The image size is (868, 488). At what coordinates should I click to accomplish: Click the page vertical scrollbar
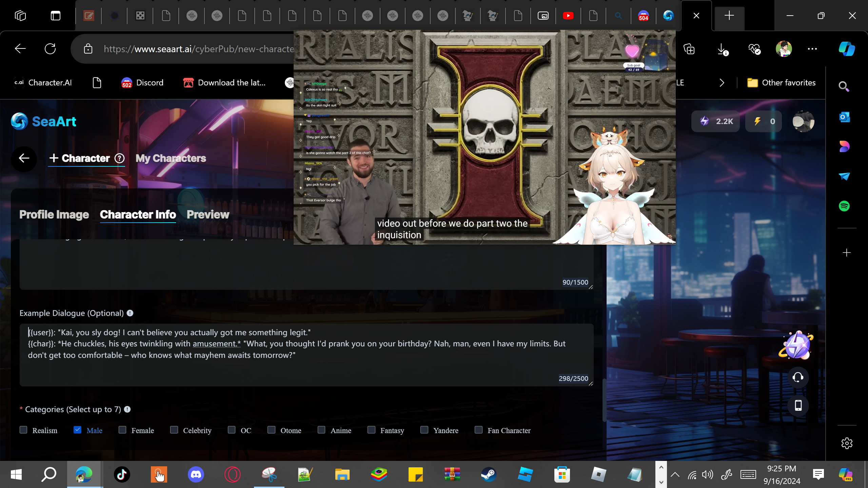point(604,400)
